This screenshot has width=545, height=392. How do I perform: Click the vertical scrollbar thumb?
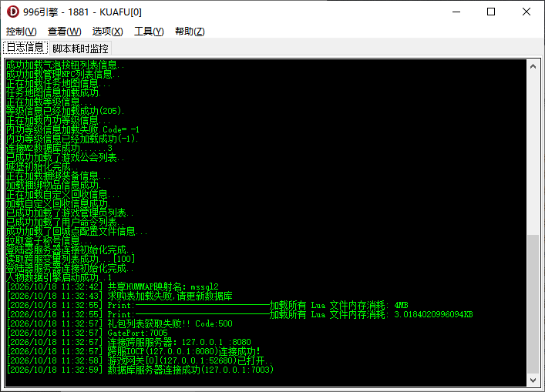click(533, 304)
